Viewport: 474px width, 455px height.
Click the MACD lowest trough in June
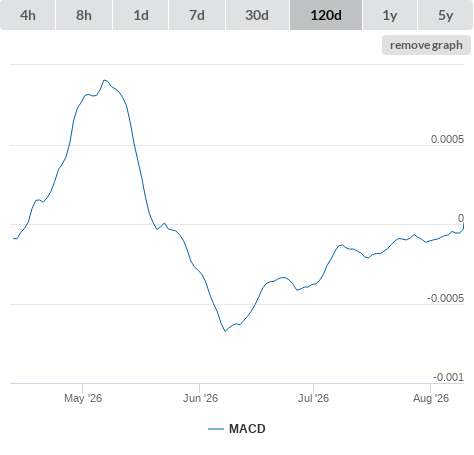click(x=225, y=331)
